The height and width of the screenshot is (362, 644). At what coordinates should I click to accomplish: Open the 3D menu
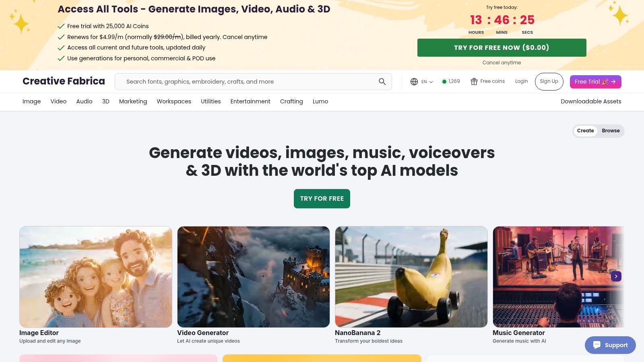(105, 101)
